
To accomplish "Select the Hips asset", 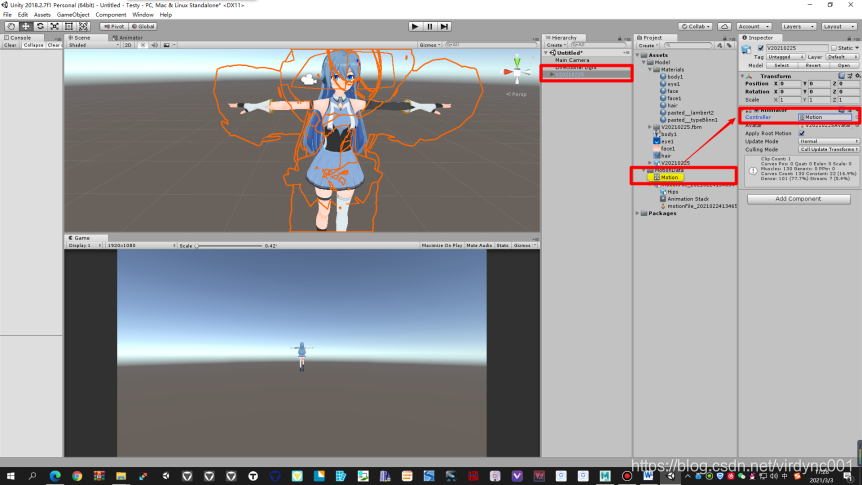I will [x=669, y=192].
